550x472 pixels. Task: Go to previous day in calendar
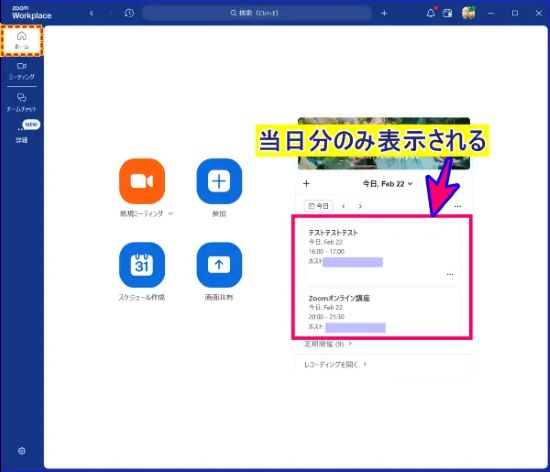tap(344, 206)
